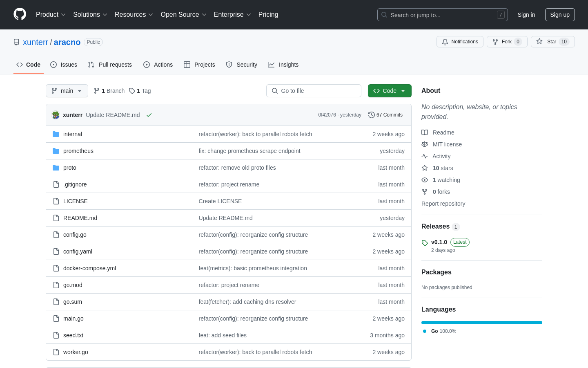
Task: Expand the Product menu
Action: (51, 14)
